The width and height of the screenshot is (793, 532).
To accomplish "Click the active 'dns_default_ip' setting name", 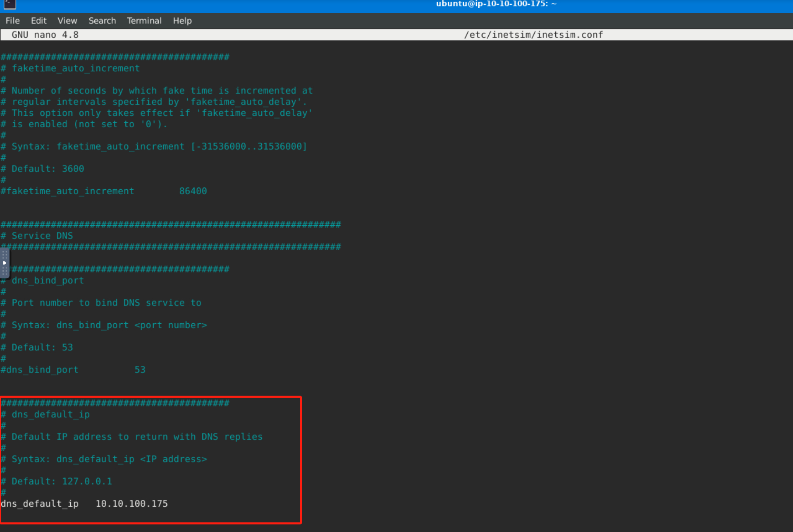I will click(x=40, y=503).
